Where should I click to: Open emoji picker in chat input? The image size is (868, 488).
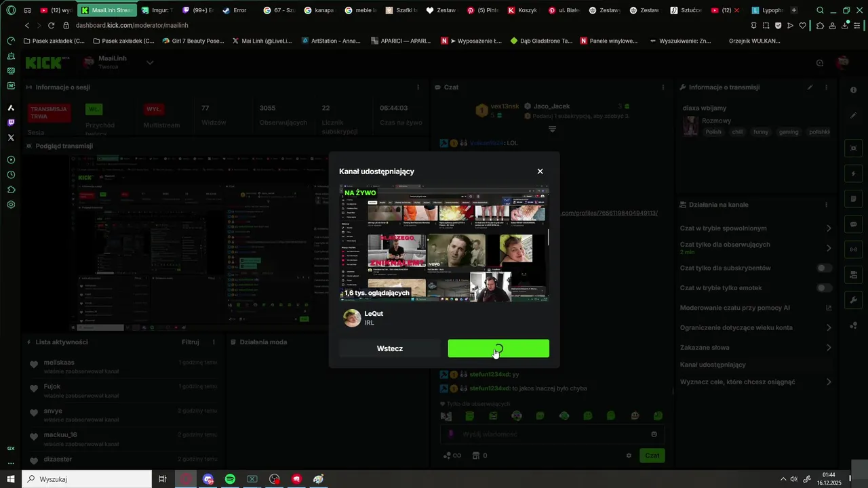click(x=654, y=434)
